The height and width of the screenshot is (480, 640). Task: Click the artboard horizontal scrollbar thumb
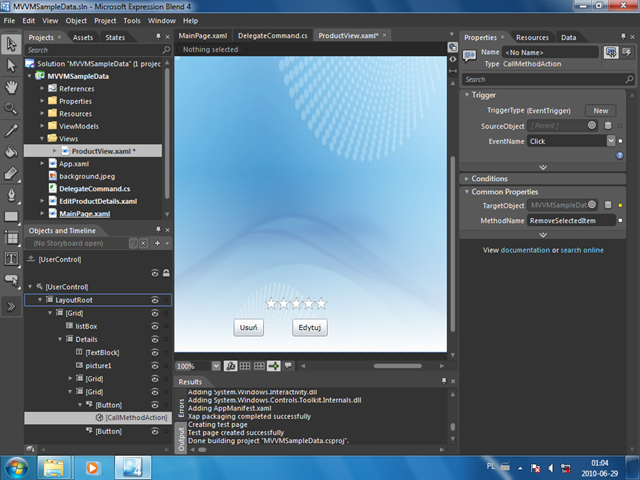pyautogui.click(x=398, y=366)
